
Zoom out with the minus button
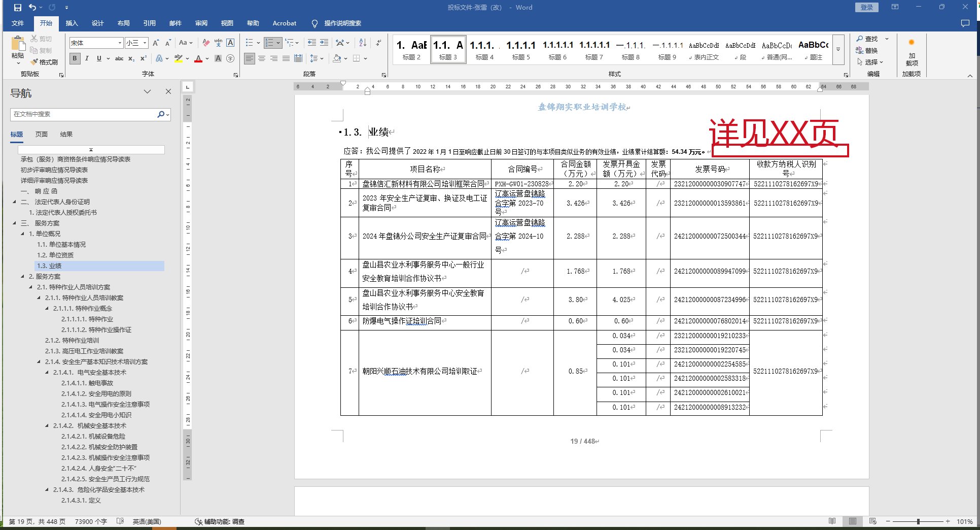(888, 521)
